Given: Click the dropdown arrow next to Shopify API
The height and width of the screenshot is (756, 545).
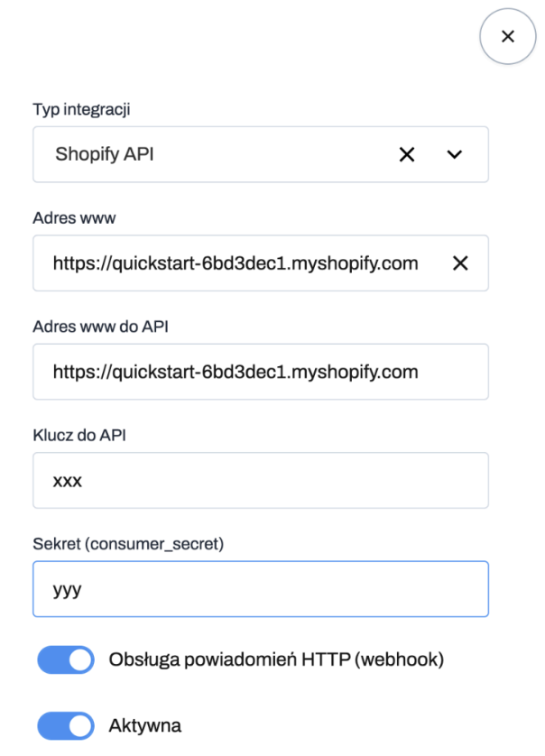Looking at the screenshot, I should 455,154.
